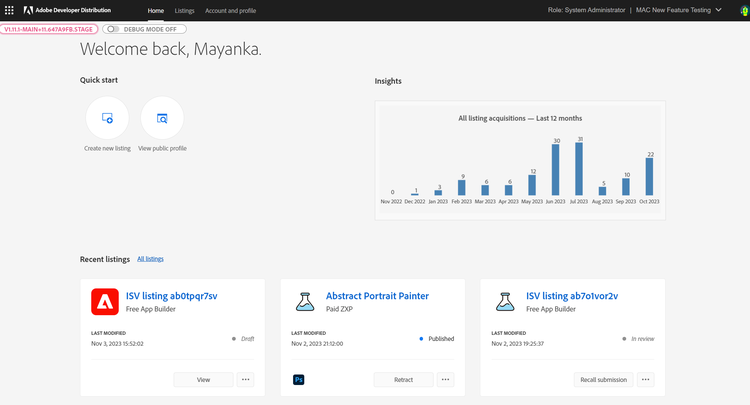Open more options for ISV listing ab0tpqr7sv
Viewport: 750px width, 405px height.
246,380
